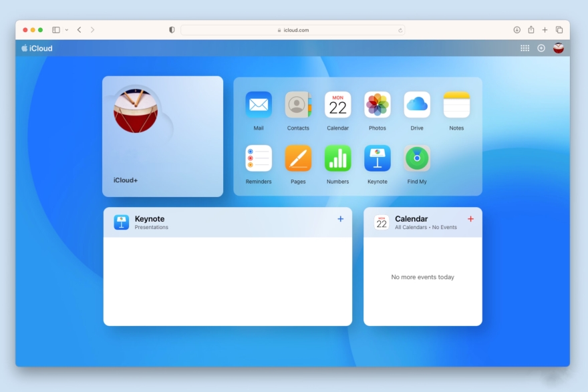Viewport: 588px width, 392px height.
Task: Click the icloud.com address bar
Action: 294,29
